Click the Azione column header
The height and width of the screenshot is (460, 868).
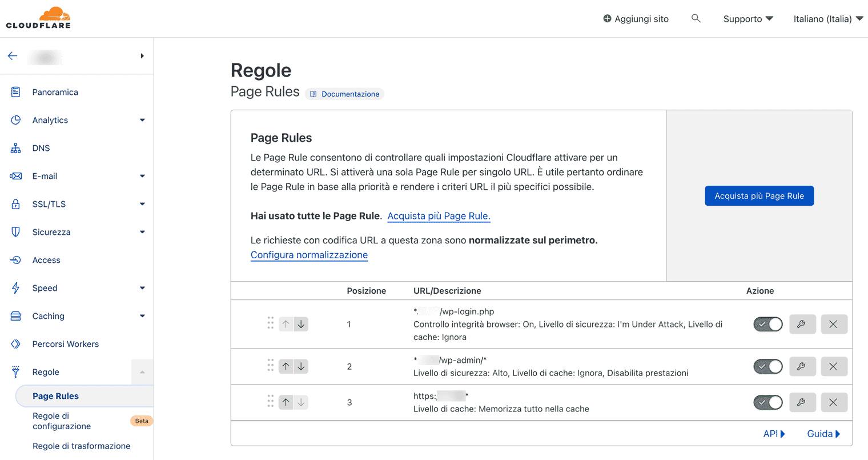tap(760, 291)
